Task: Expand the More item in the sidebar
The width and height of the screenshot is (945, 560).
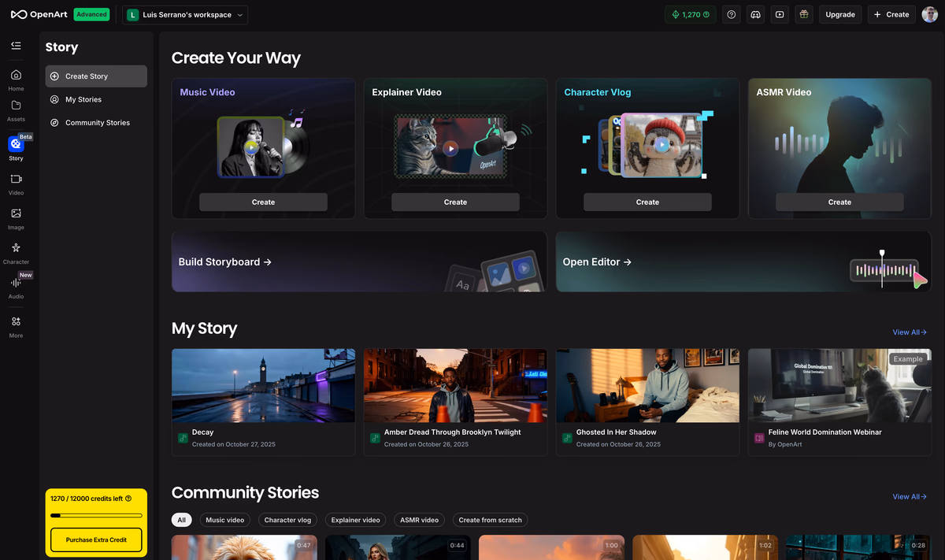Action: point(16,325)
